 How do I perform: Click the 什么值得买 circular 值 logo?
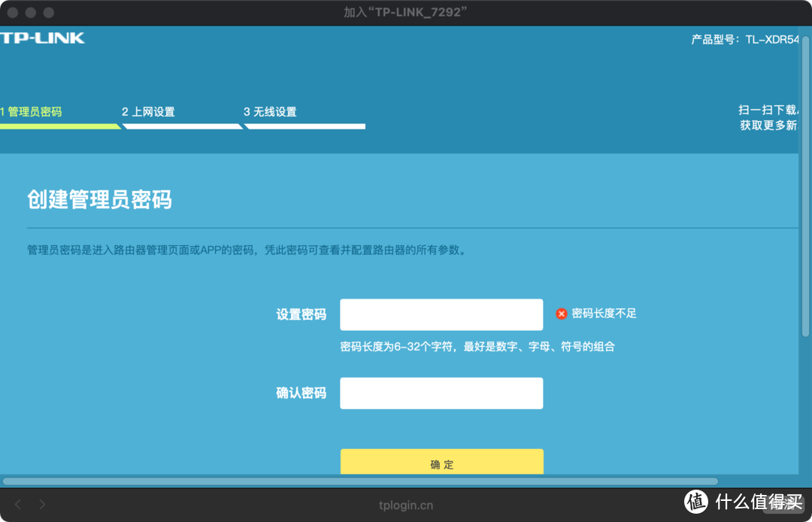694,504
